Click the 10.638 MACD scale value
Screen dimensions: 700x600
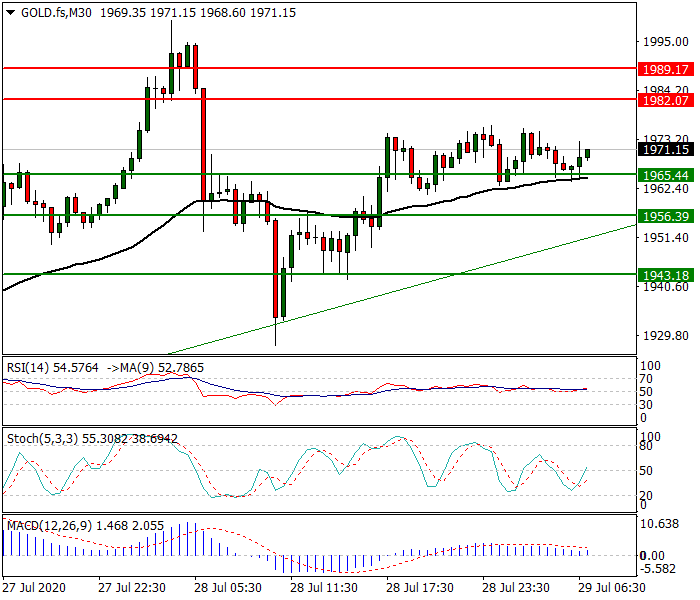click(x=659, y=524)
